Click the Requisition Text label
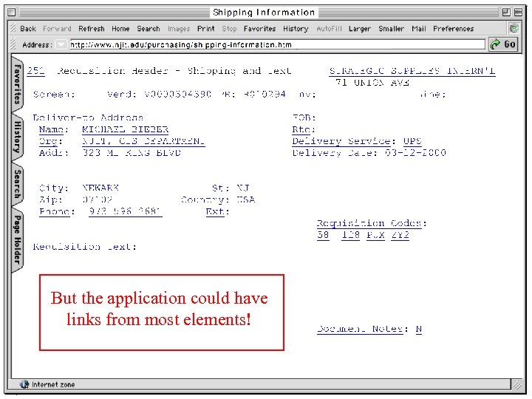The width and height of the screenshot is (532, 399). click(x=84, y=247)
